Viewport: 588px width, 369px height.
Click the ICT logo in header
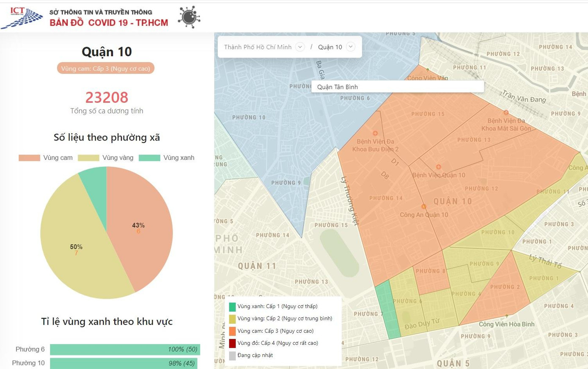point(22,18)
